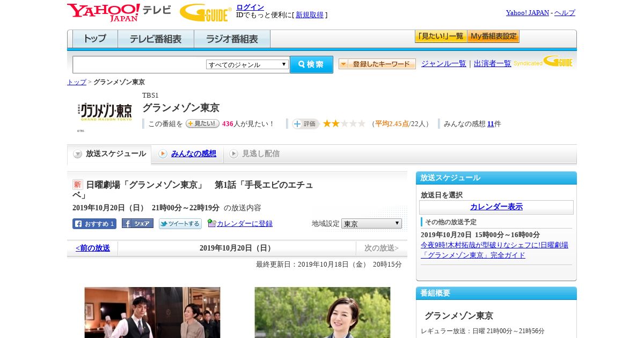The height and width of the screenshot is (338, 644).
Task: Open the Yahoo! JAPAN link at top right
Action: 528,12
